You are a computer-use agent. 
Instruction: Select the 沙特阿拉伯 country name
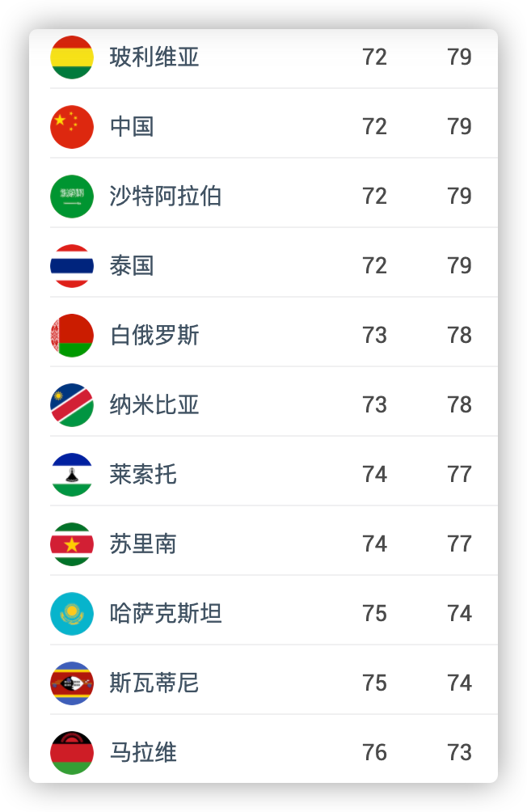point(166,197)
